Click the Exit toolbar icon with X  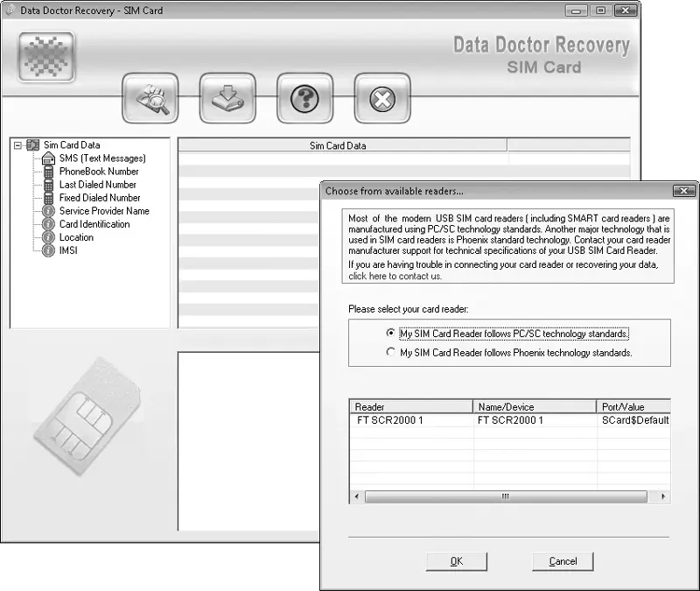(x=381, y=98)
